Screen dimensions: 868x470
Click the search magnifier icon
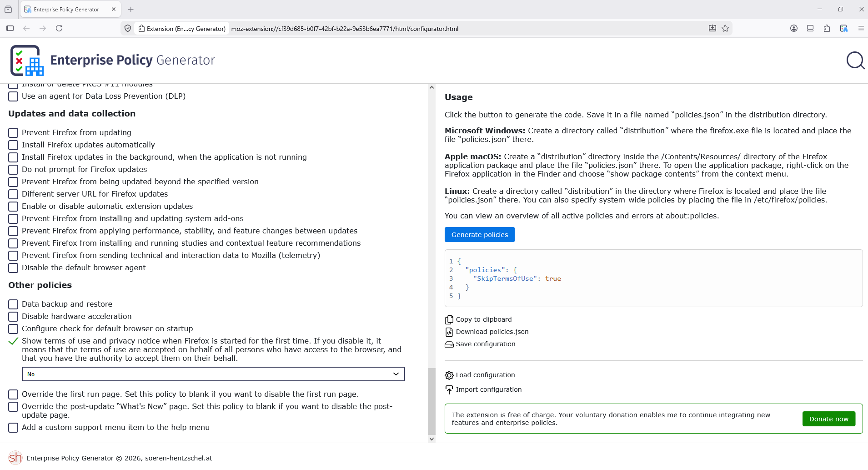tap(855, 61)
